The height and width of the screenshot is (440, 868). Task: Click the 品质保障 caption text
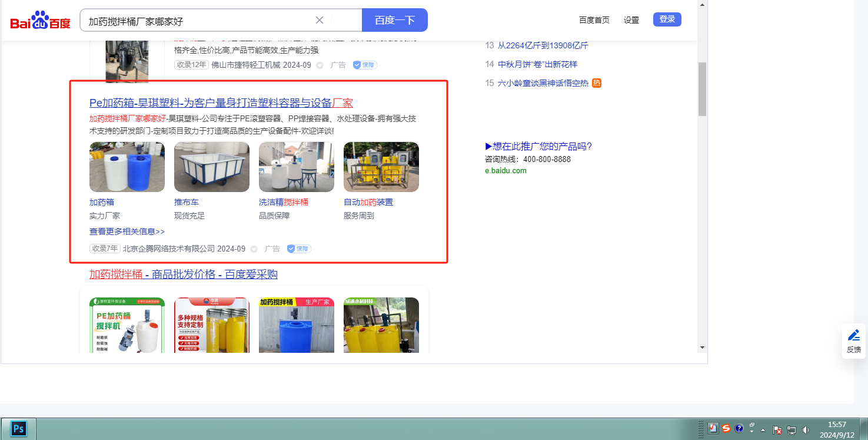coord(274,216)
